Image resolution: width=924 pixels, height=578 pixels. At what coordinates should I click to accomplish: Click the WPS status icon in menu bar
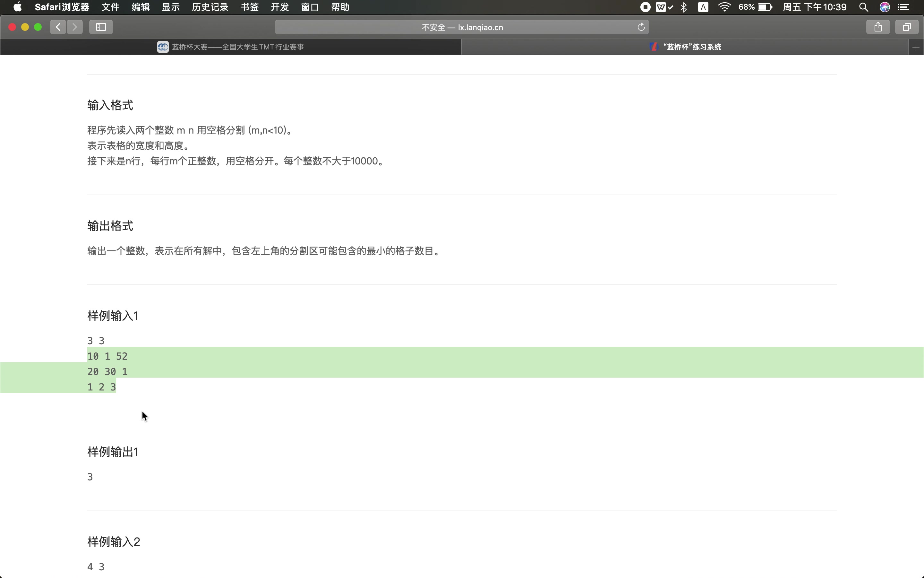tap(664, 7)
